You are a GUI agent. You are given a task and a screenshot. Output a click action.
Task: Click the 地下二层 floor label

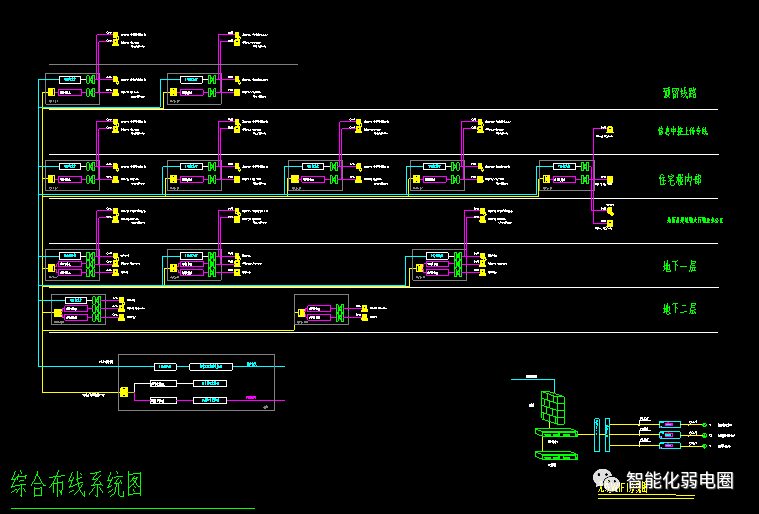pyautogui.click(x=680, y=308)
